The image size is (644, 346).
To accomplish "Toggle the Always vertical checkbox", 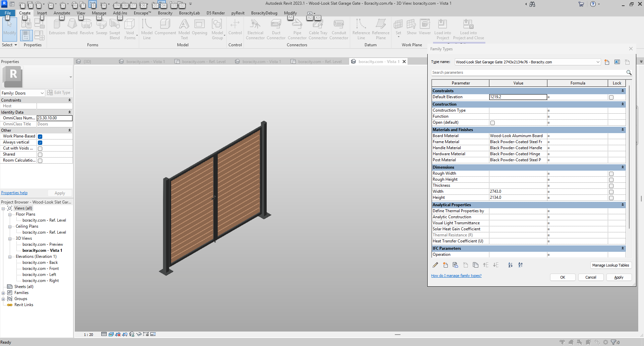I will coord(40,142).
